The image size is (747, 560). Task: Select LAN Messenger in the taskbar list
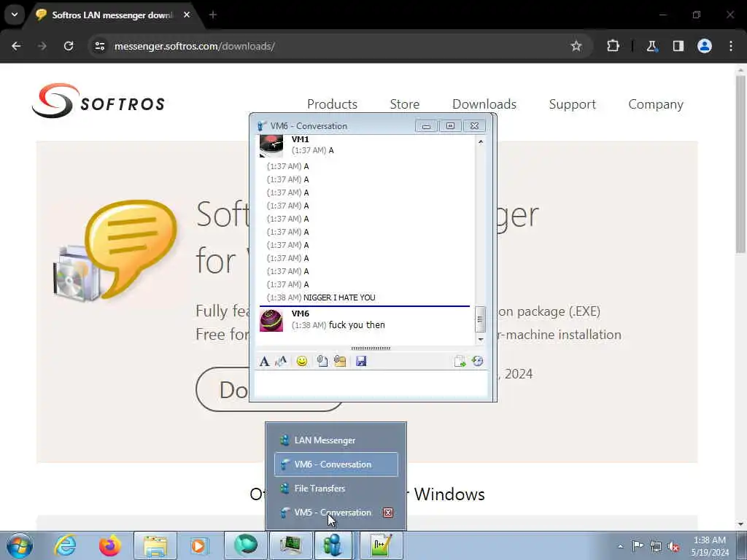click(x=336, y=440)
